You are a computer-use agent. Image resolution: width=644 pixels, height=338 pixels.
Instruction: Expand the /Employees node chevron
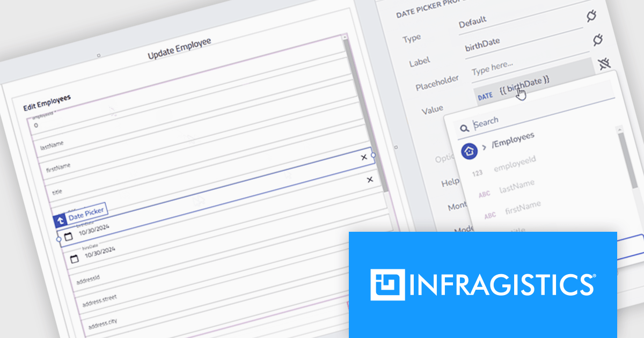click(484, 146)
